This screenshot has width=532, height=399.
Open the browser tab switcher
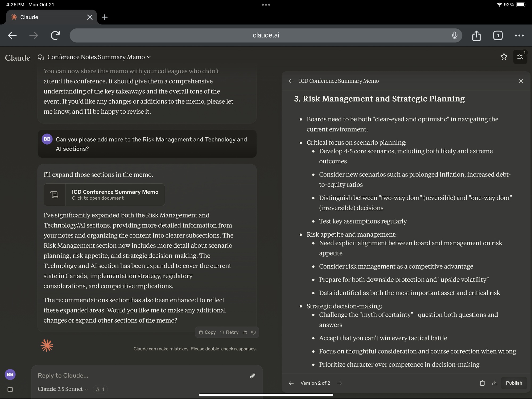(x=497, y=35)
